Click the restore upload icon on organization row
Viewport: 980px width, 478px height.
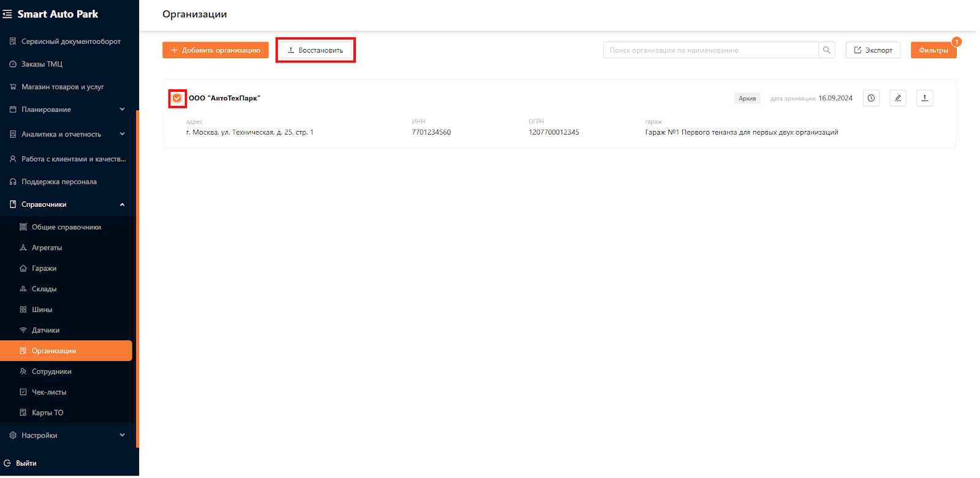(x=925, y=98)
